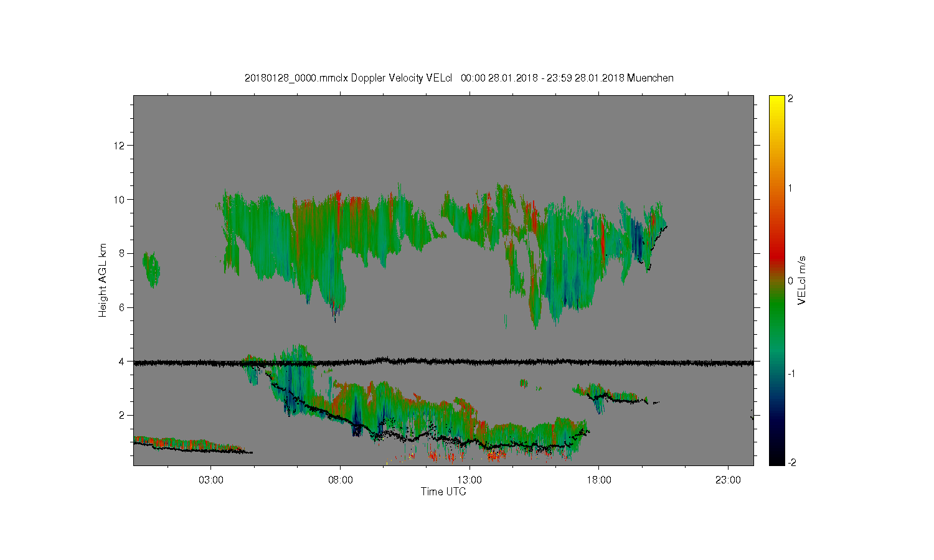This screenshot has width=934, height=560.
Task: Click the -1 label on the colorbar
Action: coord(792,373)
